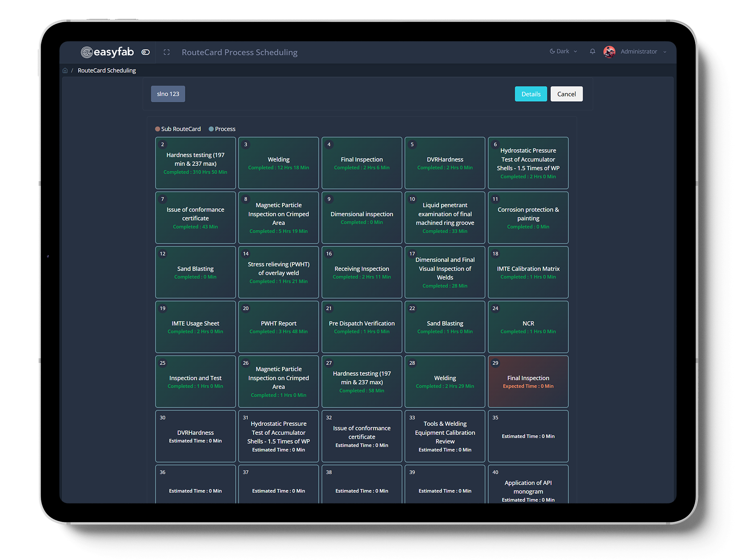This screenshot has height=560, width=750.
Task: Select card 33 Tools & Welding Equipment Calibration
Action: pyautogui.click(x=445, y=436)
